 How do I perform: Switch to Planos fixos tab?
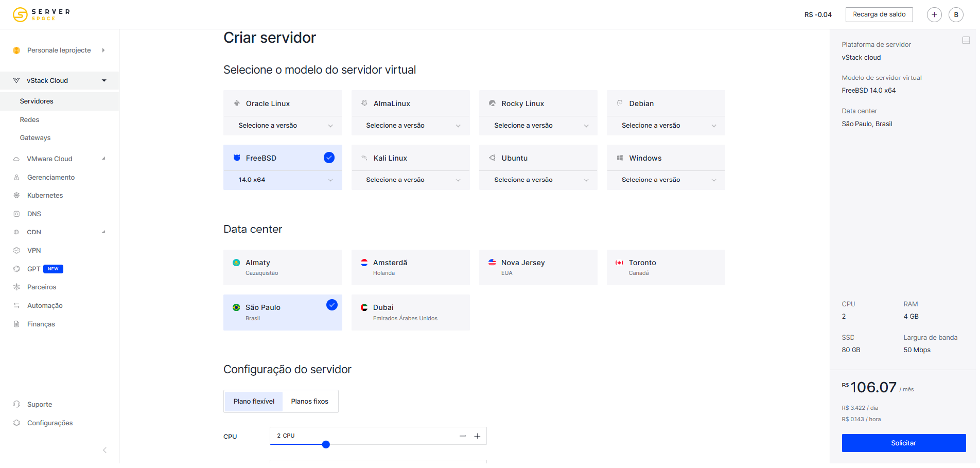[x=309, y=401]
